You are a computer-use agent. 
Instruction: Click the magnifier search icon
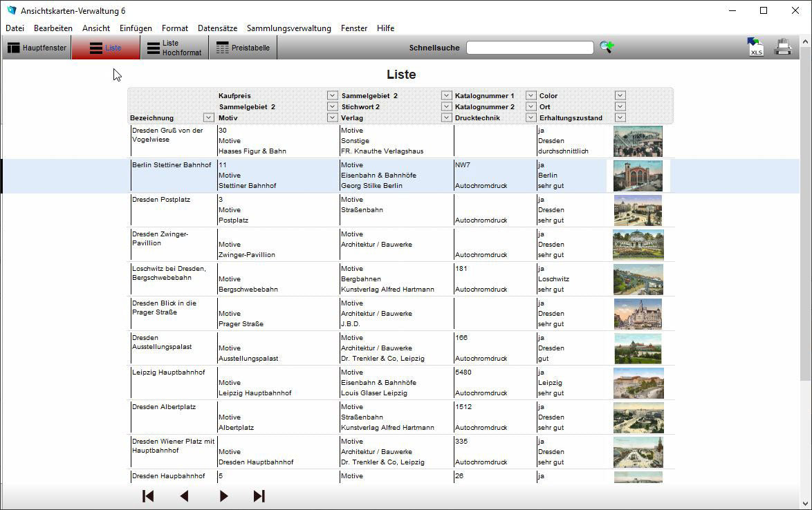click(x=607, y=47)
